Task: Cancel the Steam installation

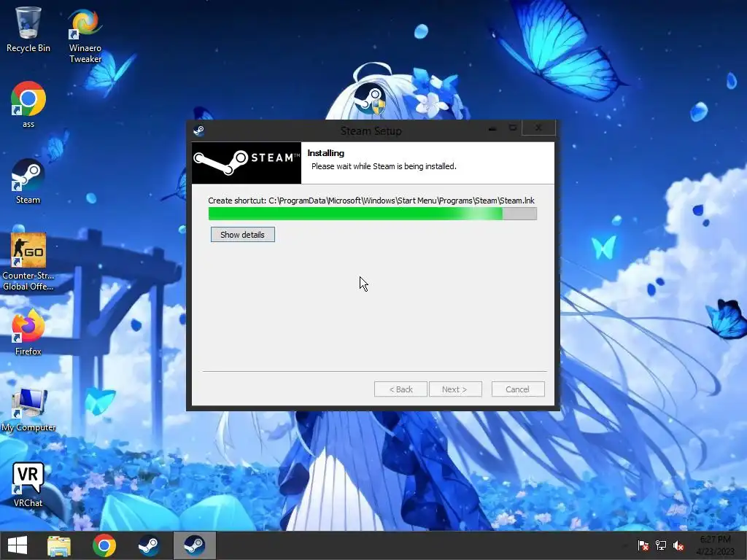Action: [518, 389]
